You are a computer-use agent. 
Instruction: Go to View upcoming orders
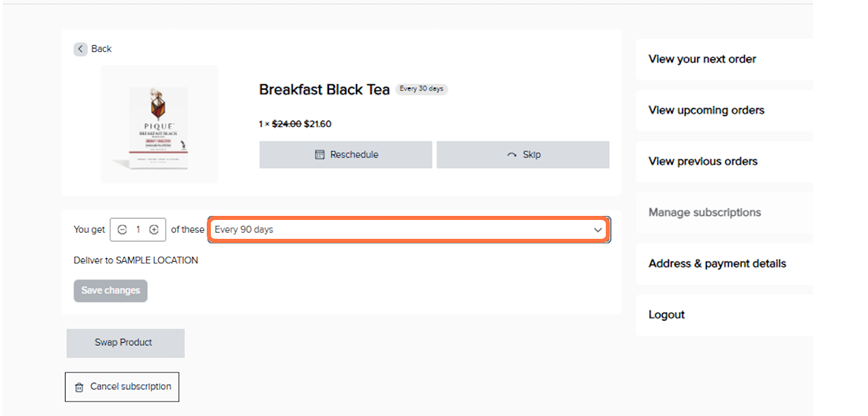(706, 110)
